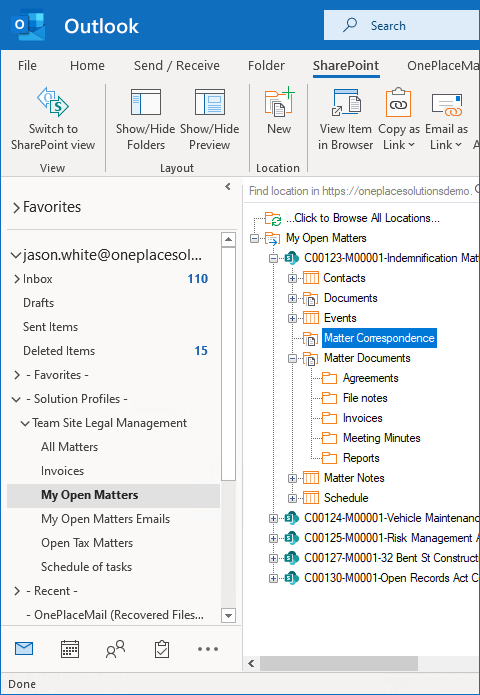Select My Open Matters Emails

tap(105, 519)
